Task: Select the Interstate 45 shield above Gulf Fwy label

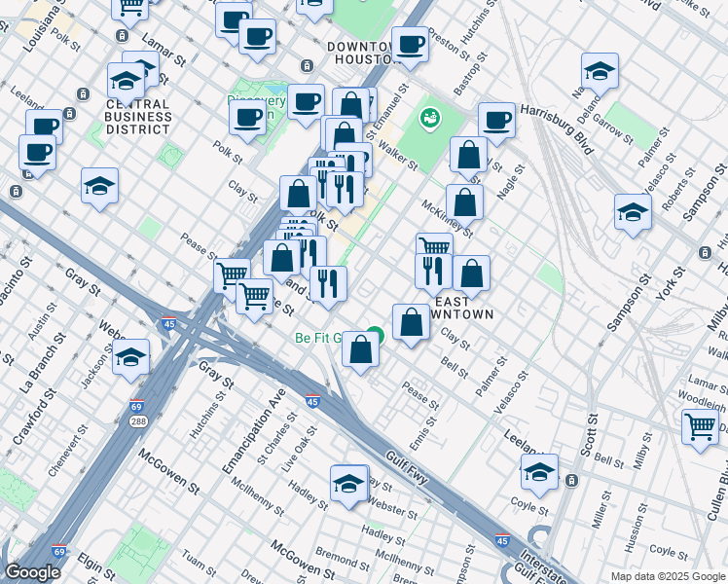Action: 312,401
